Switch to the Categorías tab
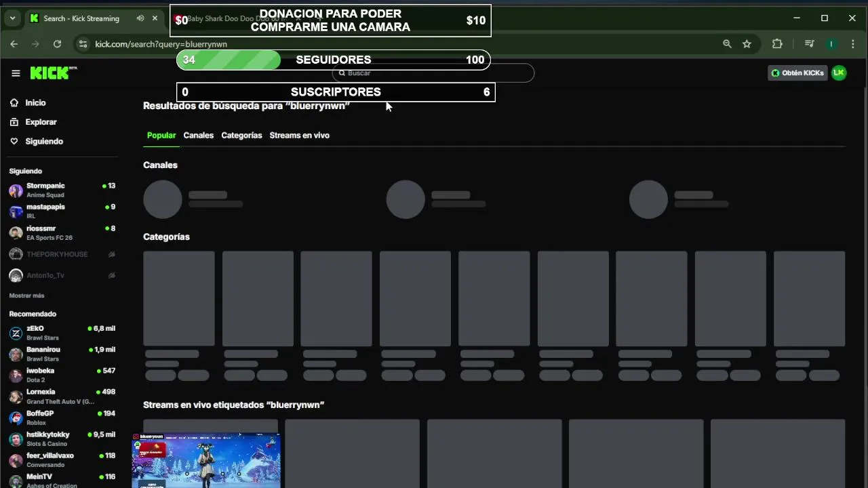This screenshot has height=488, width=868. point(241,136)
